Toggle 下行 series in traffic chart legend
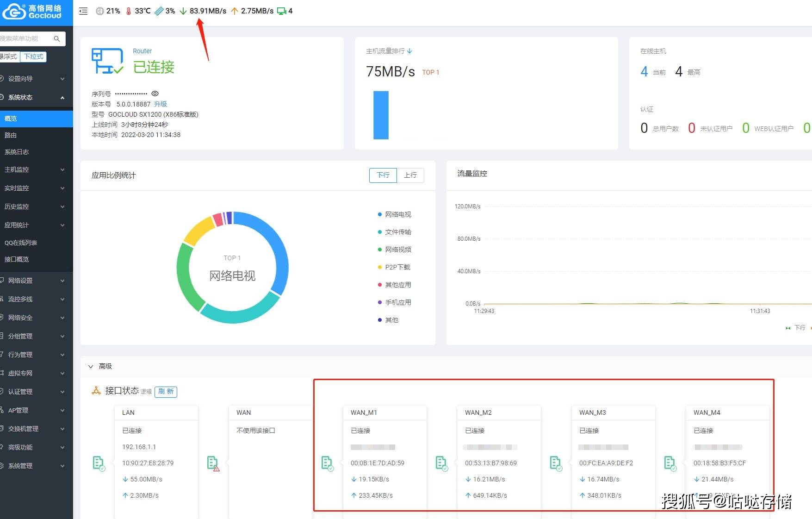 [796, 328]
